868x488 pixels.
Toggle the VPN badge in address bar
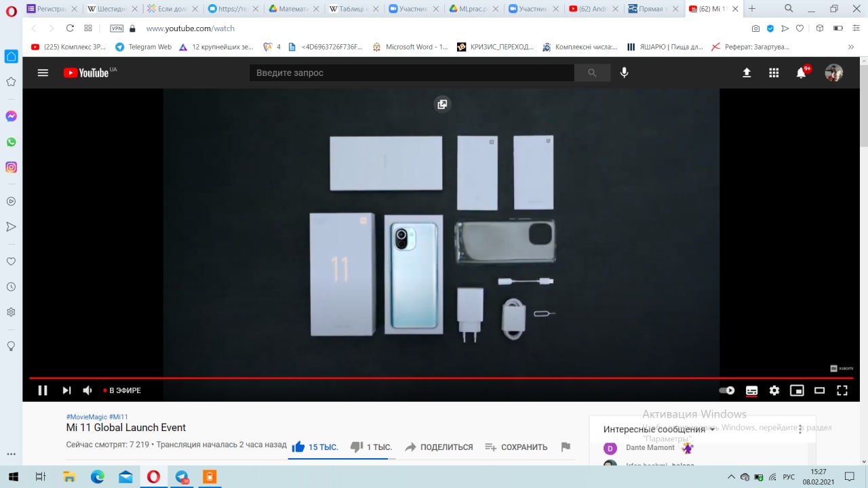click(117, 28)
